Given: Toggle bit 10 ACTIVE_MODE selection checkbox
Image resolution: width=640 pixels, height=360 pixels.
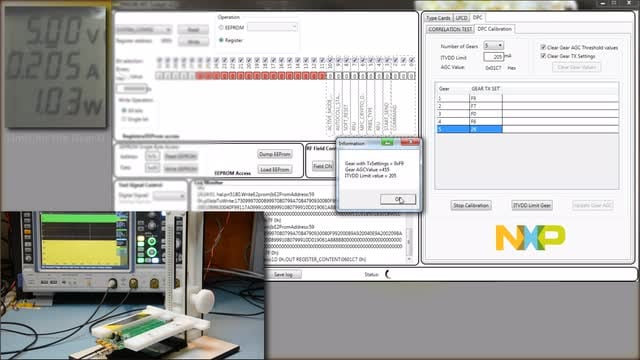Looking at the screenshot, I should tap(330, 60).
